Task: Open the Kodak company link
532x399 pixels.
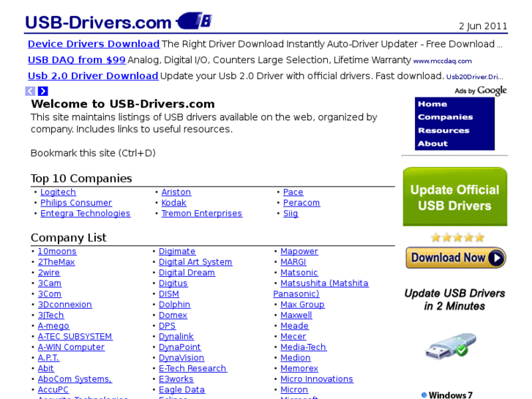Action: click(x=173, y=203)
